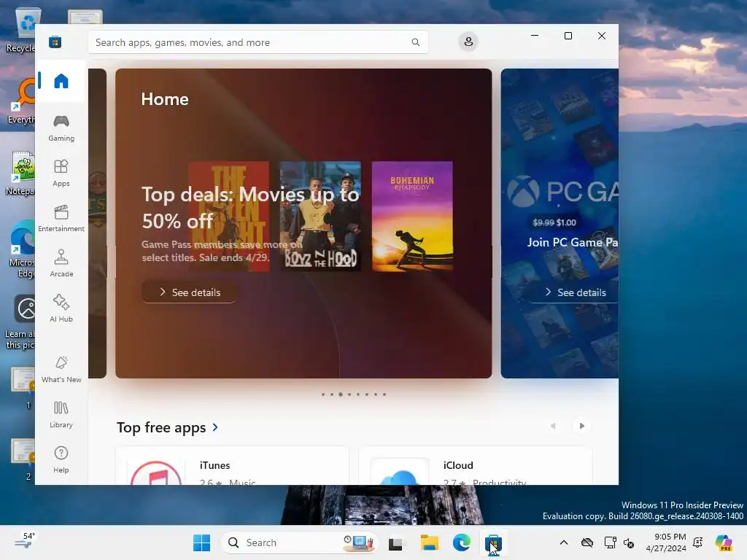Screen dimensions: 747x560
Task: Show previous Top free apps with left arrow
Action: coord(553,426)
